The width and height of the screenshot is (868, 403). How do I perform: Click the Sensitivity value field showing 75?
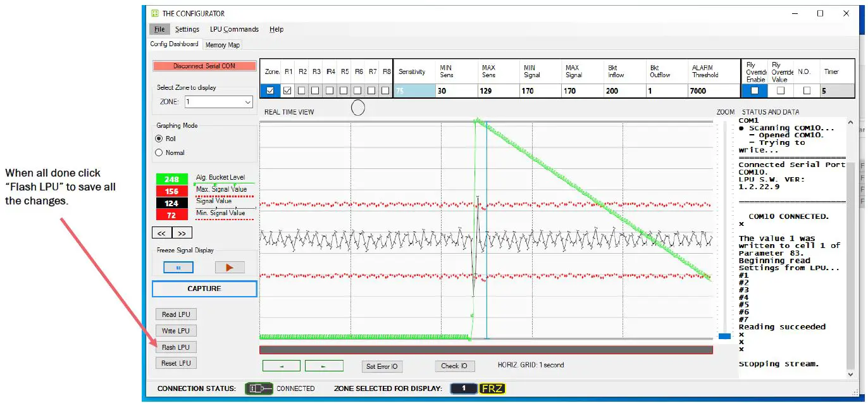click(412, 90)
